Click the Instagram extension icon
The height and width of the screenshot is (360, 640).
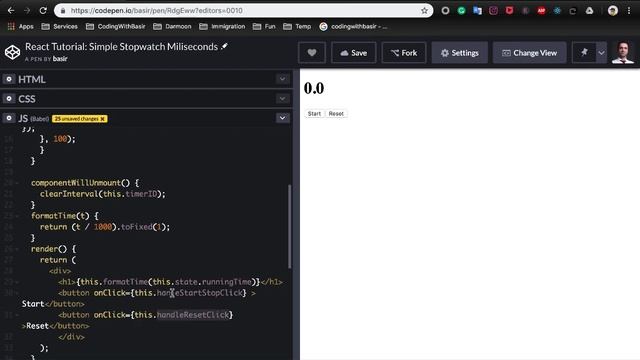click(x=493, y=11)
